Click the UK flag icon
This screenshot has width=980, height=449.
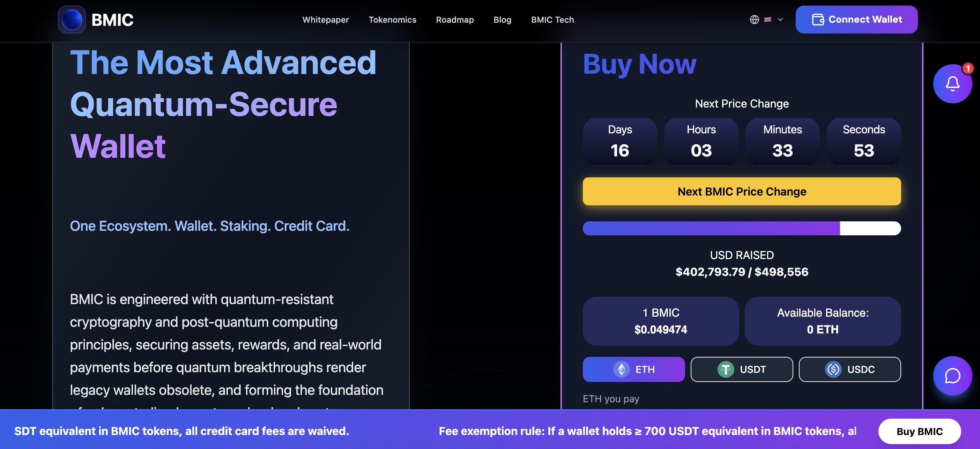click(x=768, y=20)
